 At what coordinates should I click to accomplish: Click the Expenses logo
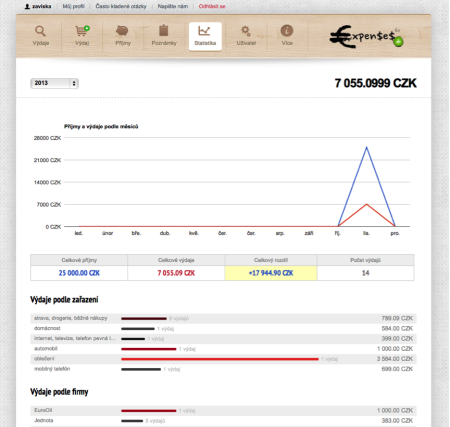pos(366,37)
